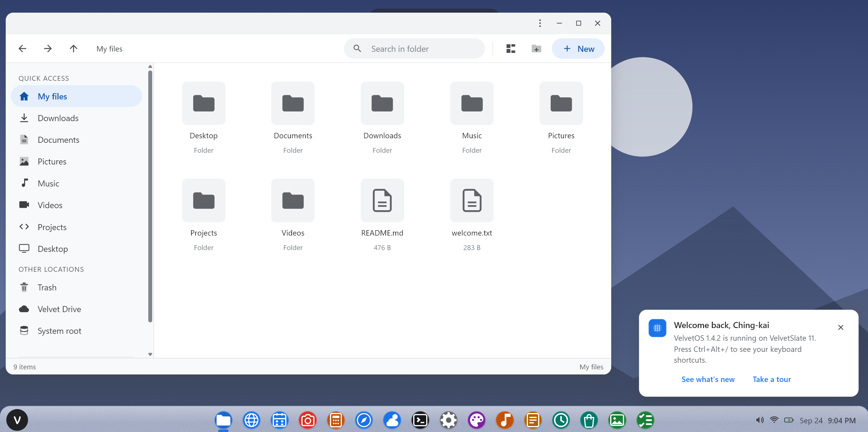Click Take a tour link
The image size is (868, 432).
click(772, 379)
